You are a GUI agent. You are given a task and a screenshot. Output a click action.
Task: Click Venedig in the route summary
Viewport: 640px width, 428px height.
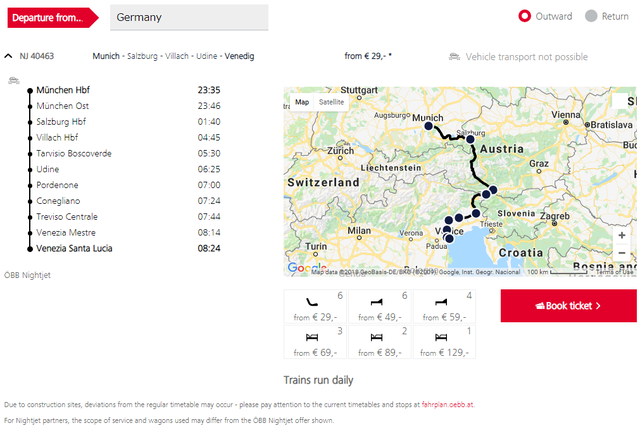pyautogui.click(x=239, y=56)
